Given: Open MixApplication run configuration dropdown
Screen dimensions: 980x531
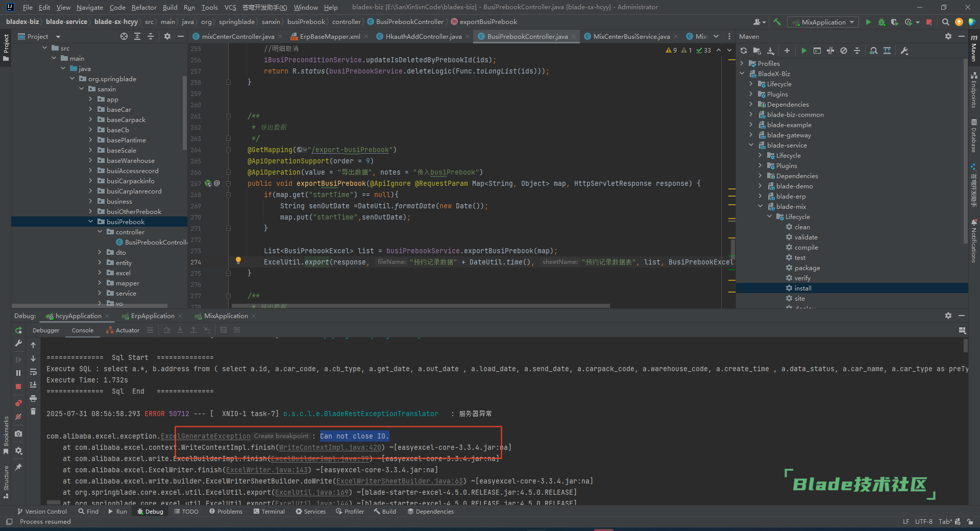Looking at the screenshot, I should 823,22.
